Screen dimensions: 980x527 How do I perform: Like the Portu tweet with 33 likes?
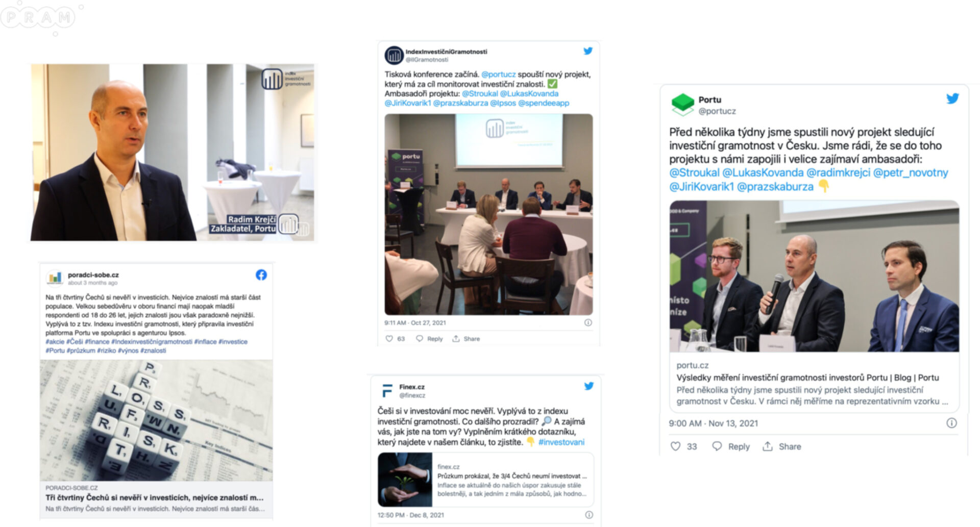point(675,446)
